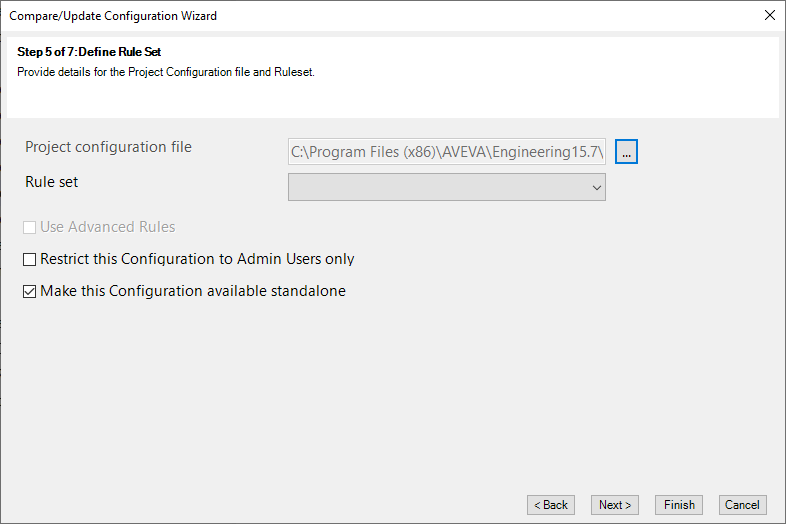The height and width of the screenshot is (524, 786).
Task: Click the Use Advanced Rules label text
Action: pyautogui.click(x=108, y=227)
